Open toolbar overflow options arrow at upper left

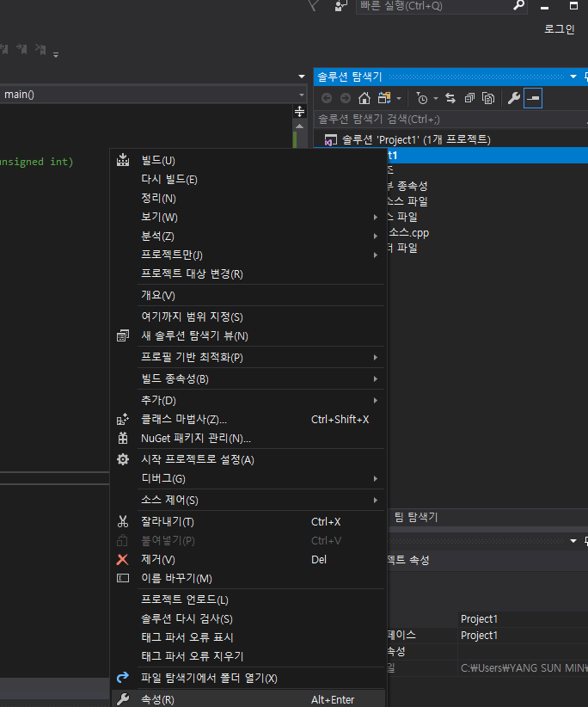point(56,55)
